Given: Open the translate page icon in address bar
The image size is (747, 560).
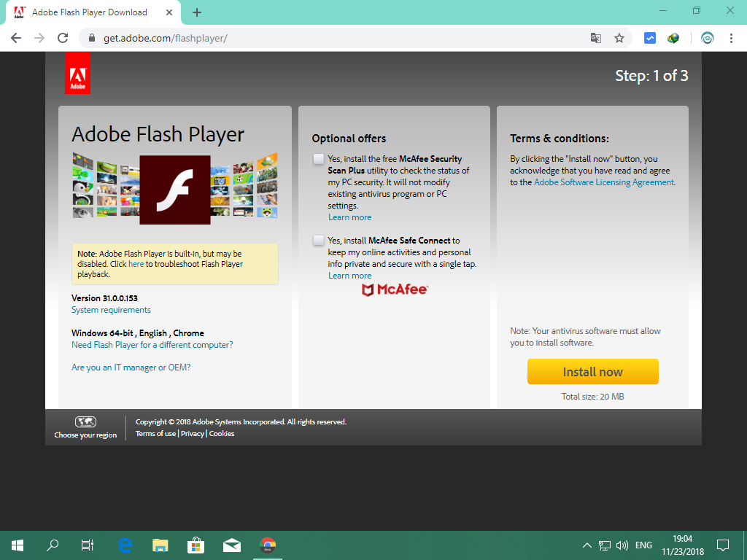Looking at the screenshot, I should (x=595, y=38).
